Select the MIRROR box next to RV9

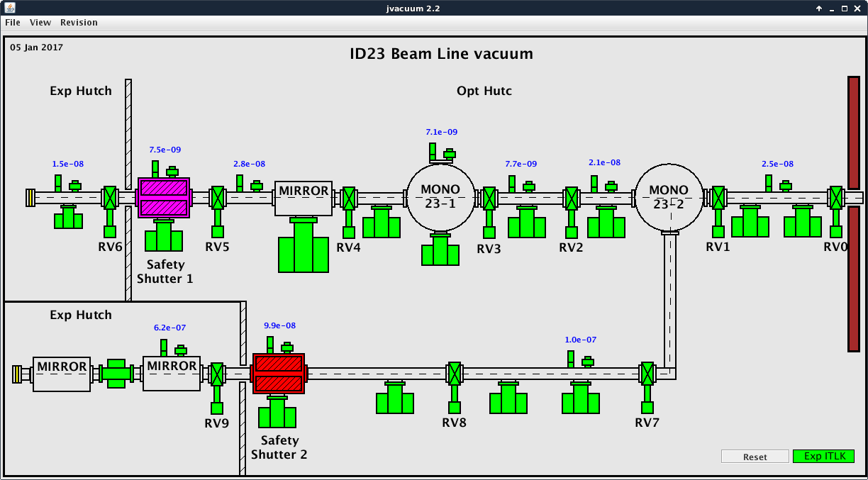(171, 373)
